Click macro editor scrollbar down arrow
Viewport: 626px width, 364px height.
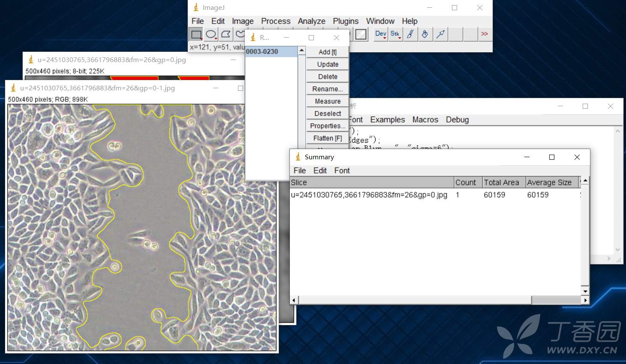tap(617, 250)
